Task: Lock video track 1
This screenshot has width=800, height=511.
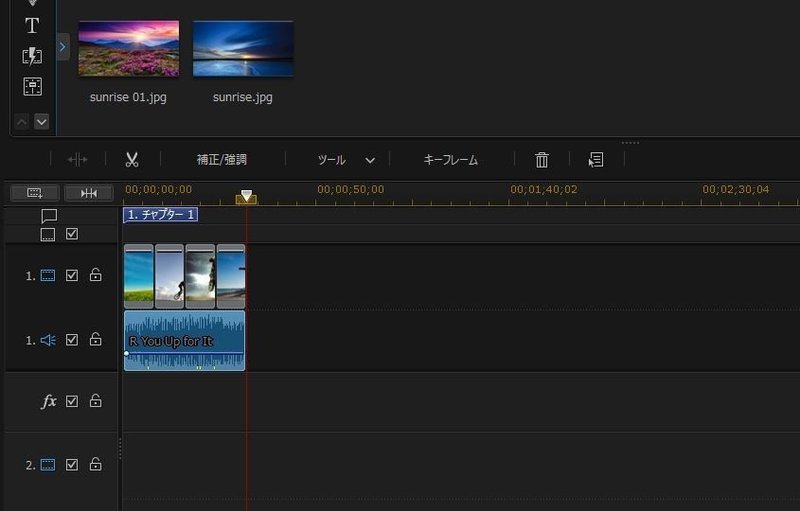Action: pos(95,275)
